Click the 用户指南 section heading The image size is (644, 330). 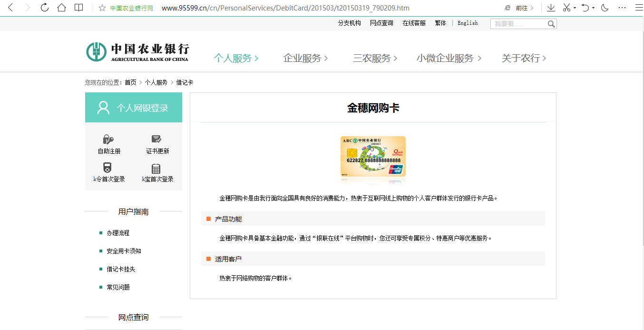point(134,212)
